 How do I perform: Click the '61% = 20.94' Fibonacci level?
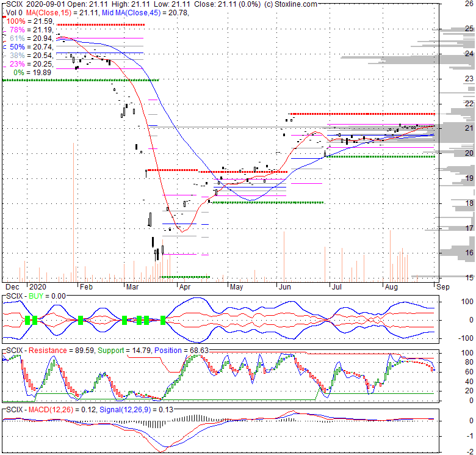click(31, 38)
